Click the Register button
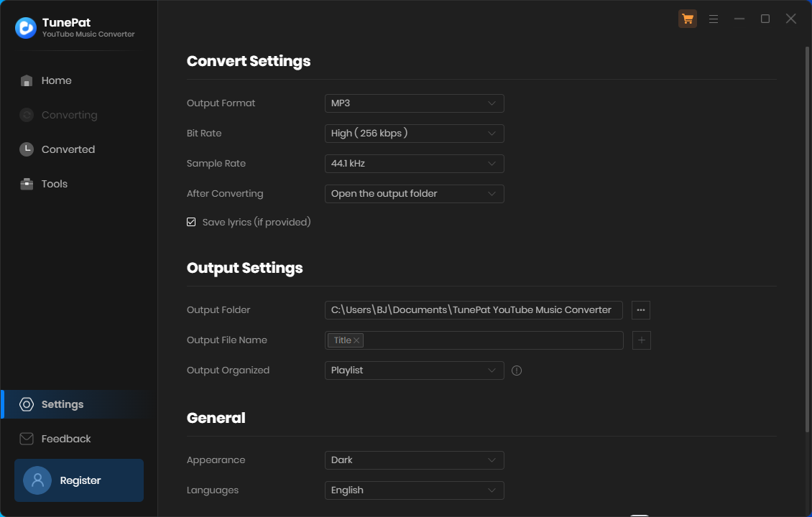812x517 pixels. (79, 480)
